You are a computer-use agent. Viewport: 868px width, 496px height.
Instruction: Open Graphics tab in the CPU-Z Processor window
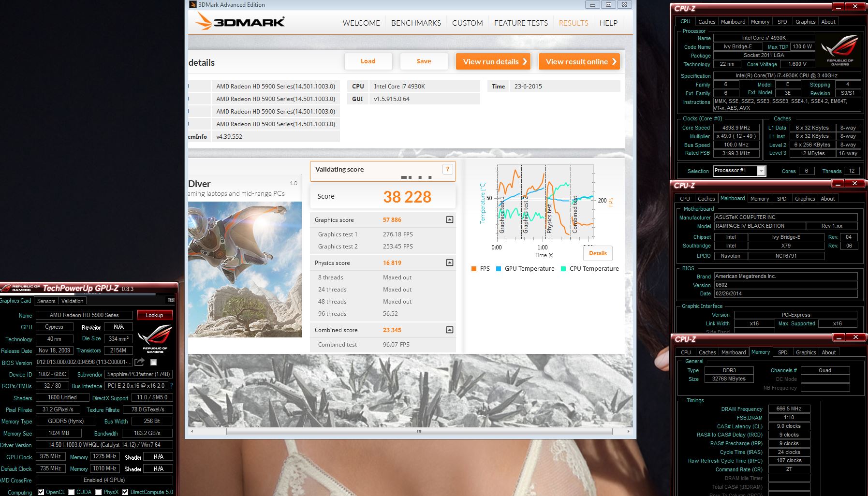pyautogui.click(x=805, y=22)
